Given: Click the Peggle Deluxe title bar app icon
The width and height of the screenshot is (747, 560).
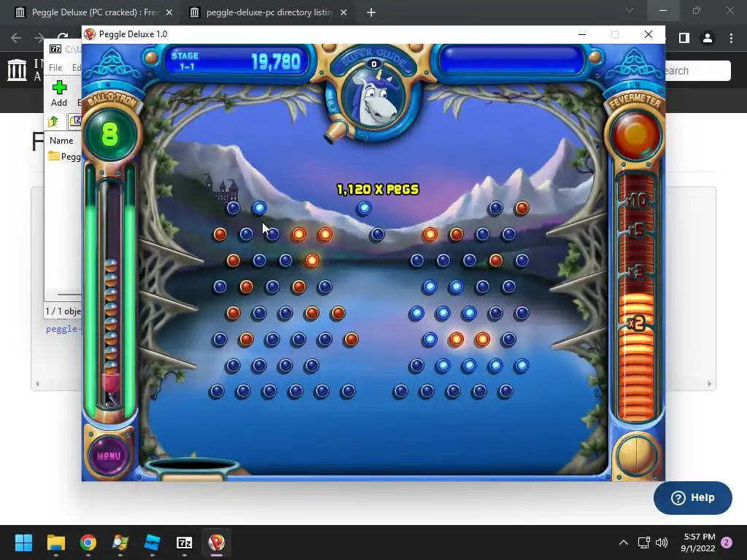Looking at the screenshot, I should click(x=90, y=34).
